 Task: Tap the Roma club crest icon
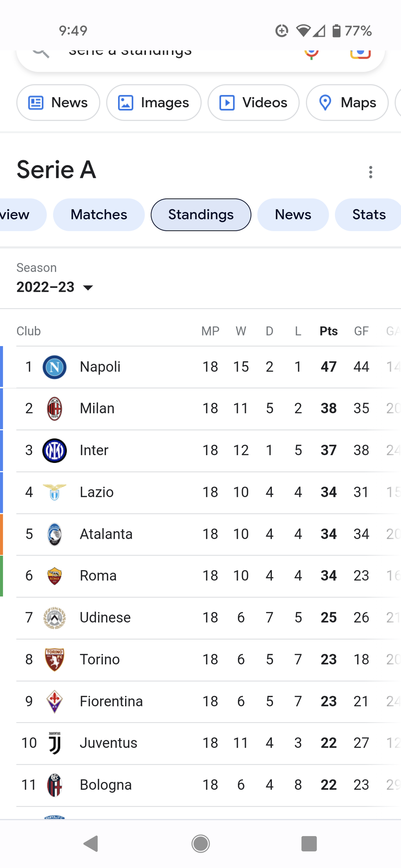(55, 576)
